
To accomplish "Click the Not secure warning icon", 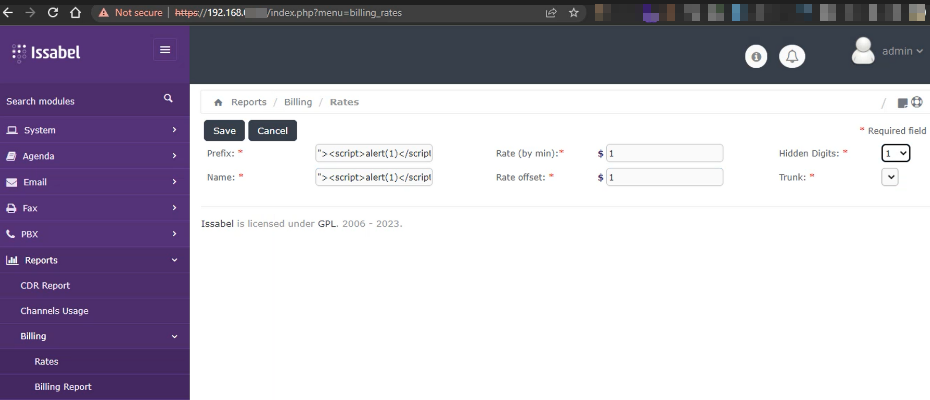I will click(x=104, y=12).
